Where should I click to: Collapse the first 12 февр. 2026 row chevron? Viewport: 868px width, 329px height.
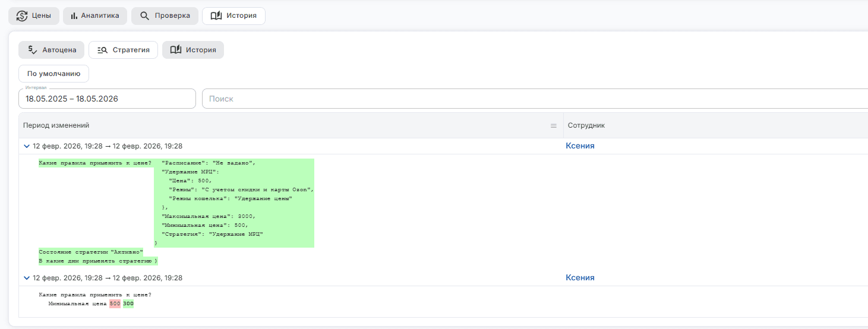[27, 146]
